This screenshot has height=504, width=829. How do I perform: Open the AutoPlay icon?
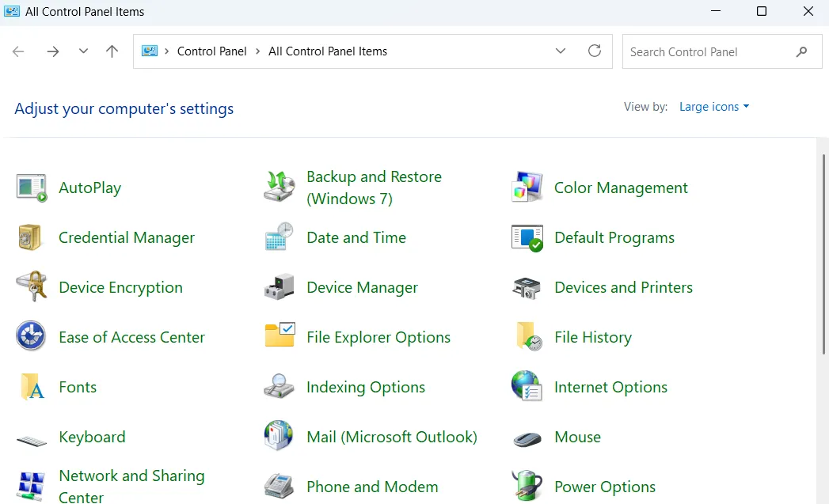(32, 188)
